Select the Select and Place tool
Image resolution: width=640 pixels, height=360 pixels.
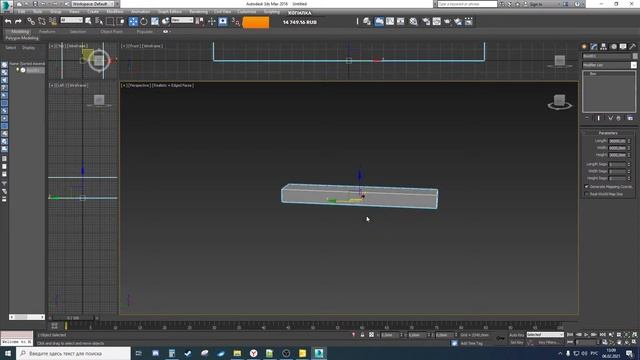click(x=165, y=22)
